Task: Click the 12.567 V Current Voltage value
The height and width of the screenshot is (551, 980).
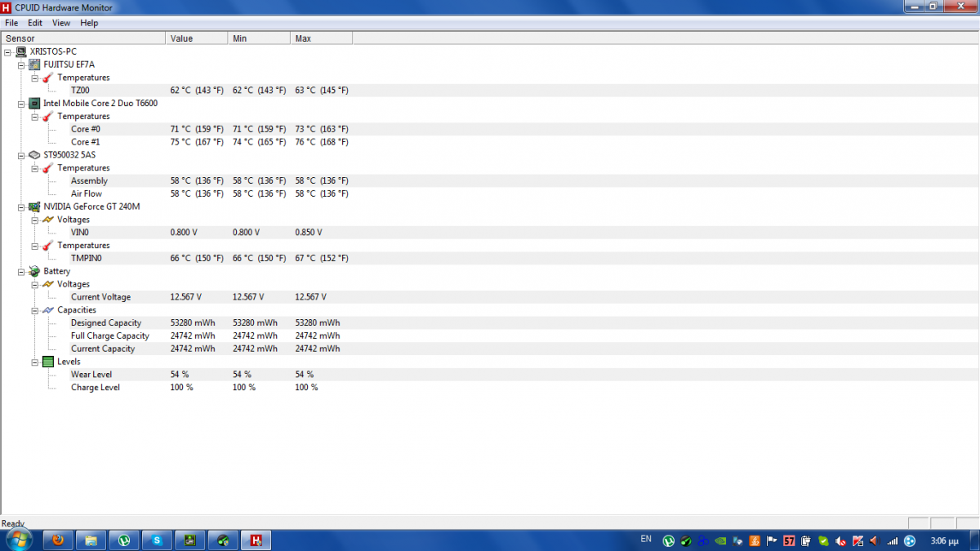Action: coord(185,297)
